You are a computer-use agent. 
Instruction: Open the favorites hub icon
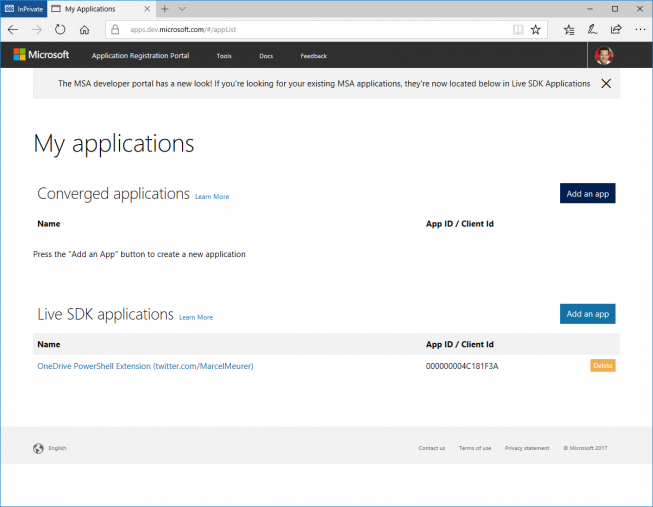[x=569, y=30]
